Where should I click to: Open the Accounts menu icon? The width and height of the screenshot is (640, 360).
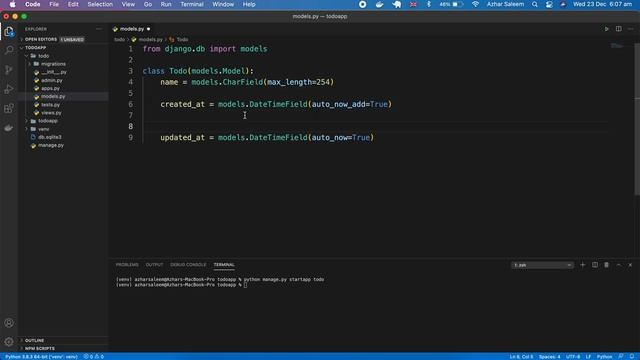pyautogui.click(x=9, y=323)
